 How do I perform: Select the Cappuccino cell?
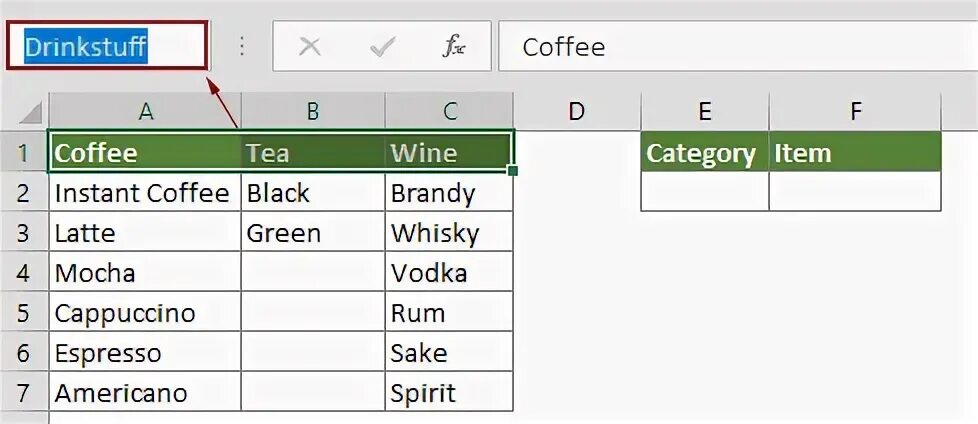coord(145,313)
